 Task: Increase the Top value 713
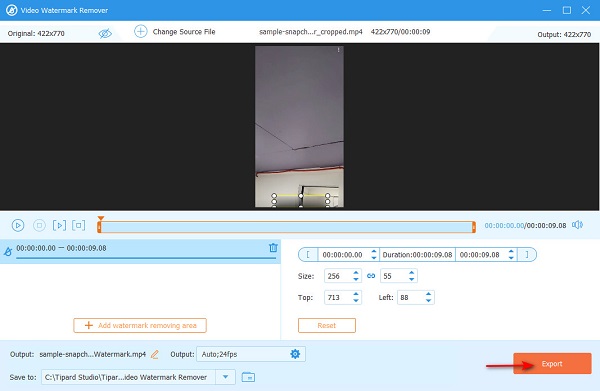click(x=356, y=294)
